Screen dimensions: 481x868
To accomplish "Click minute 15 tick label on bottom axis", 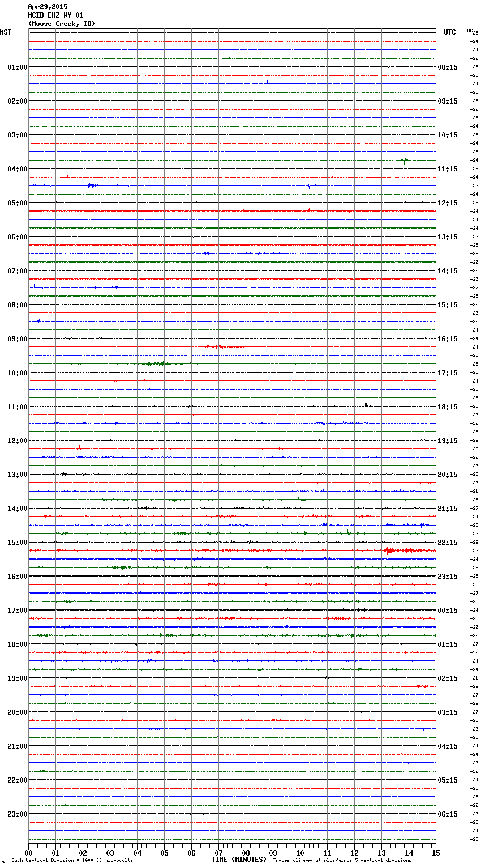I will click(x=436, y=853).
